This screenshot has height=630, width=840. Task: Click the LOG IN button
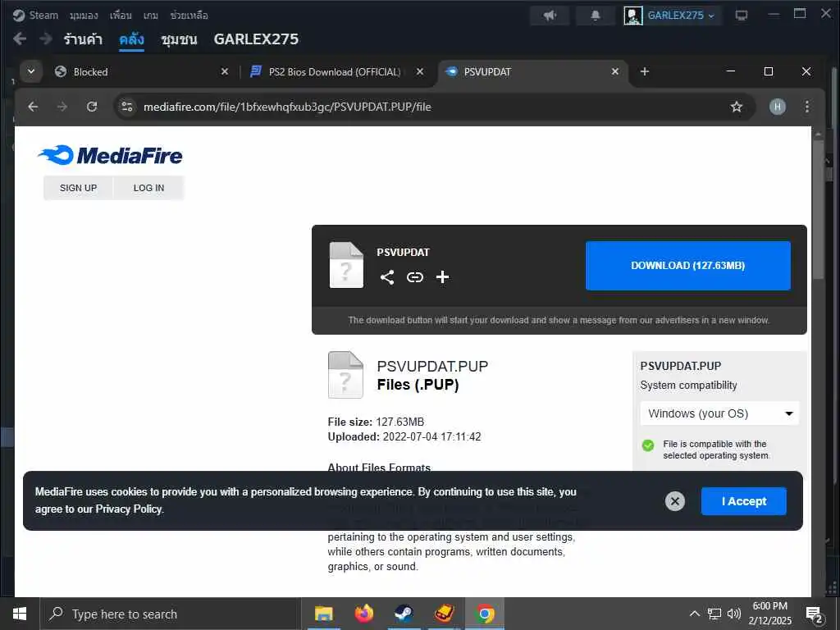[149, 188]
